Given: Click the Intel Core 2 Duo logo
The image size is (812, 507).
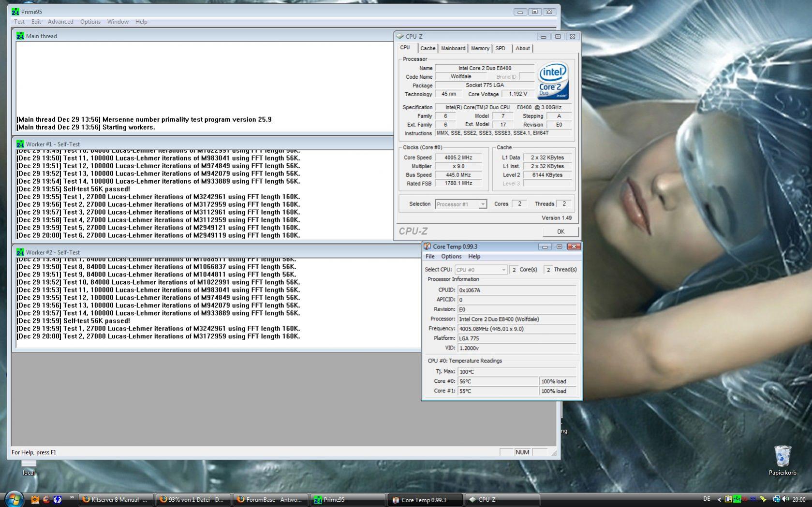Looking at the screenshot, I should (x=553, y=80).
